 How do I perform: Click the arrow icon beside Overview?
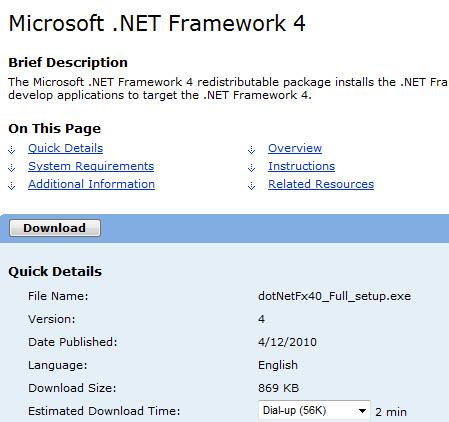click(x=252, y=150)
